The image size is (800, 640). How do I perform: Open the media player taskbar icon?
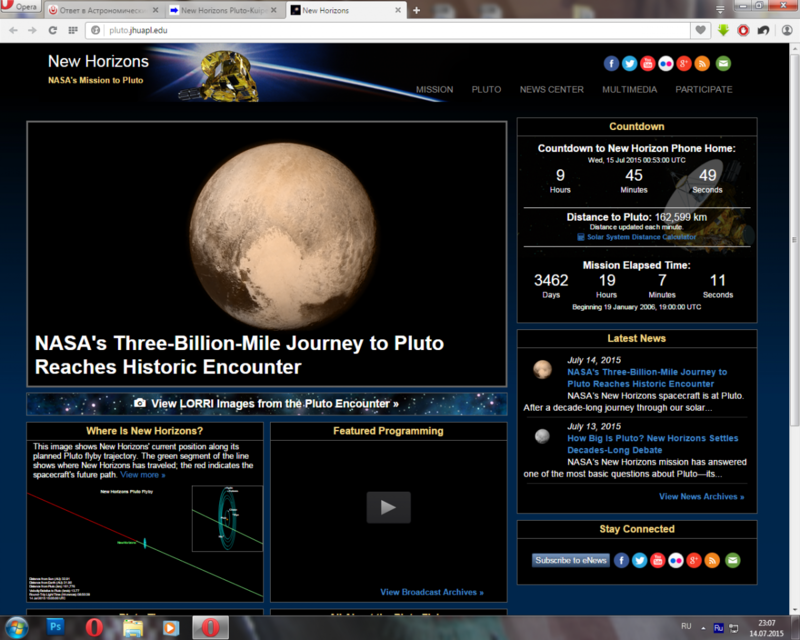click(x=171, y=628)
